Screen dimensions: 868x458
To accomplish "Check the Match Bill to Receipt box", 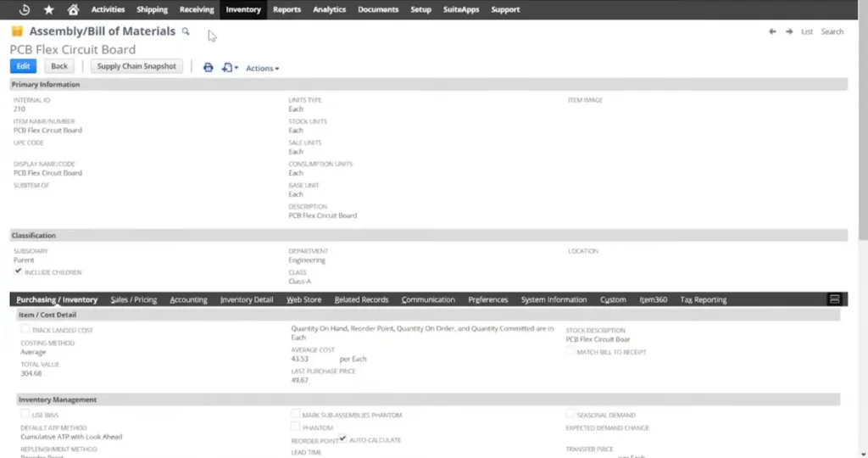I will pos(570,351).
